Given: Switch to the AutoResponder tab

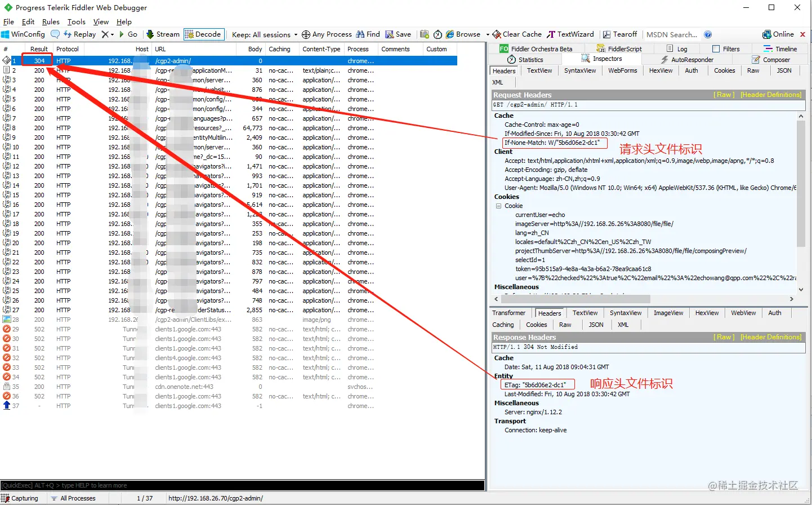Looking at the screenshot, I should pos(686,60).
